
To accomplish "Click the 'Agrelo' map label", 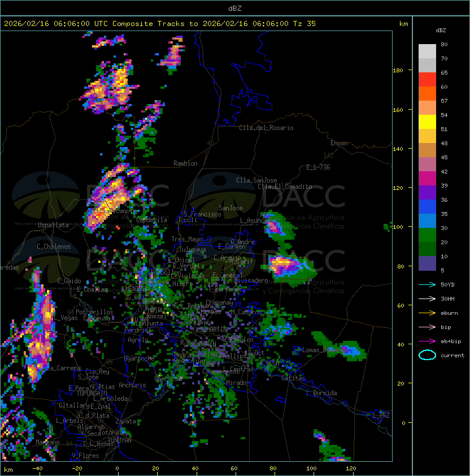I will tap(138, 340).
